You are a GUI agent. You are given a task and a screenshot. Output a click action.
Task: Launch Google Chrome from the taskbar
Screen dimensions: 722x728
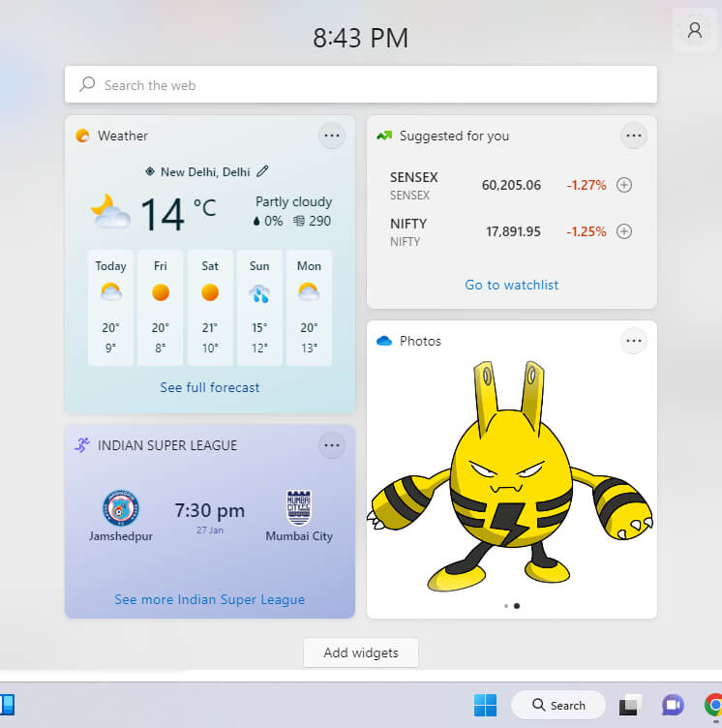click(x=713, y=705)
